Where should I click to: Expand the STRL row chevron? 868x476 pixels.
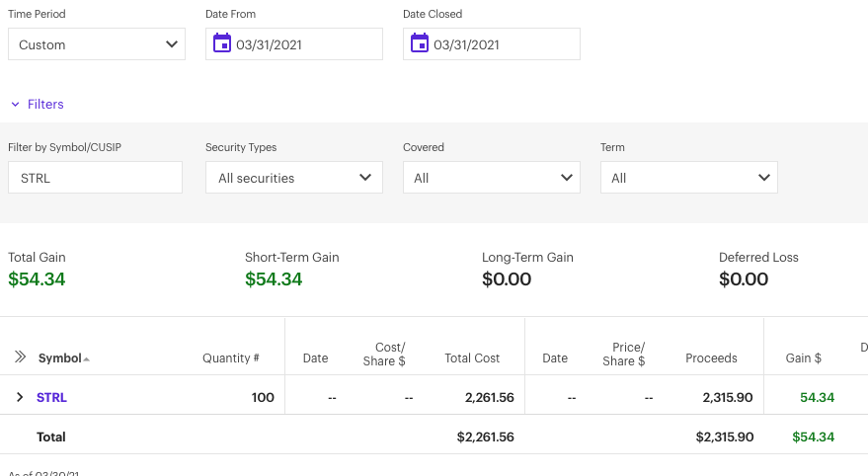[x=20, y=397]
